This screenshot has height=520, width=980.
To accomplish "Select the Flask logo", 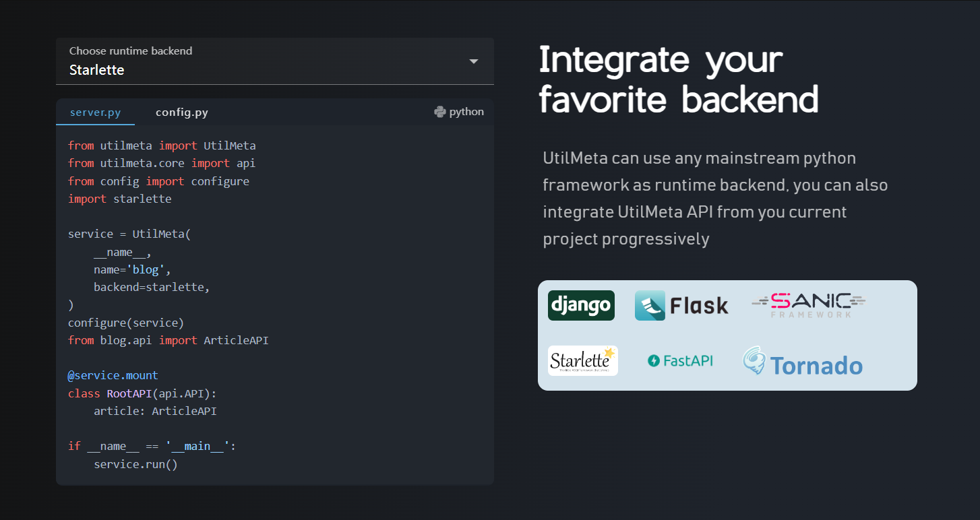I will pos(682,306).
